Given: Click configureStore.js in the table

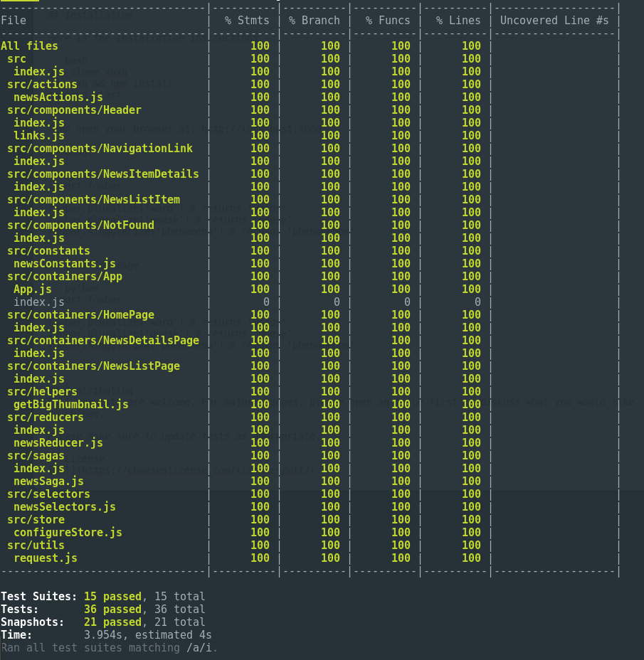Looking at the screenshot, I should point(68,533).
